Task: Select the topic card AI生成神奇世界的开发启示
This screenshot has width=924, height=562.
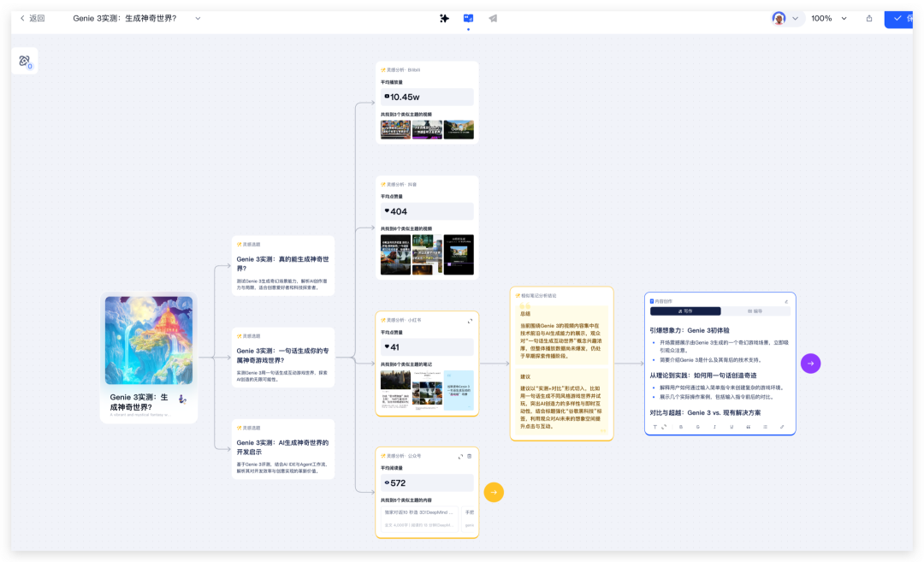Action: click(x=283, y=449)
